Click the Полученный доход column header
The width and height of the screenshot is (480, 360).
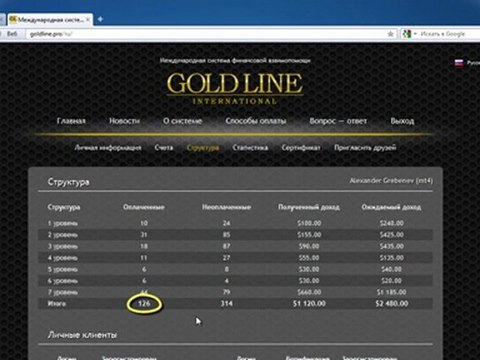[x=309, y=207]
